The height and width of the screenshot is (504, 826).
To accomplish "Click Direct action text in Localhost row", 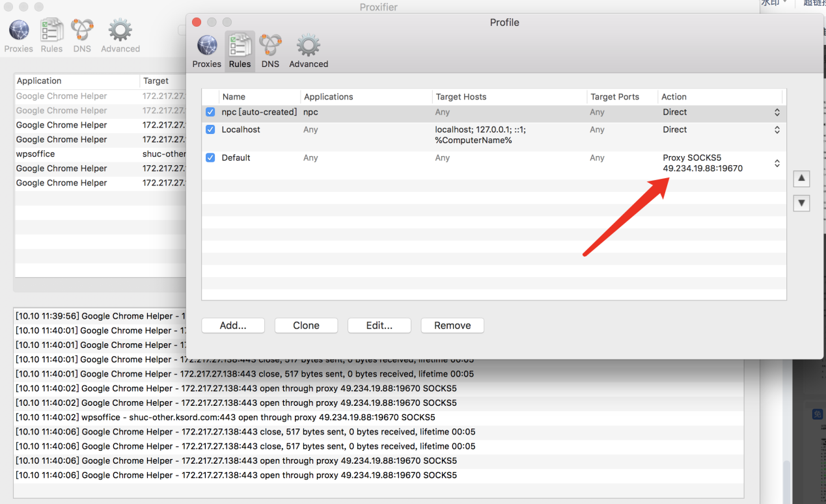I will point(675,129).
